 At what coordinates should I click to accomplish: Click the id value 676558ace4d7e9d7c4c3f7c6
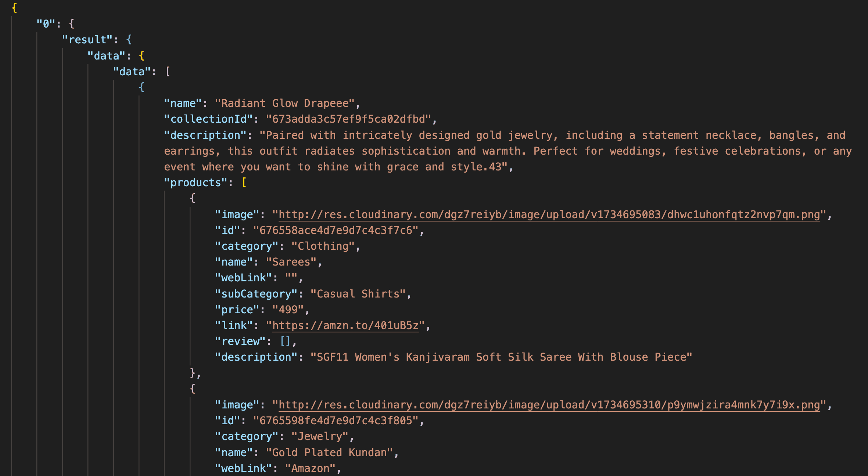(x=336, y=230)
